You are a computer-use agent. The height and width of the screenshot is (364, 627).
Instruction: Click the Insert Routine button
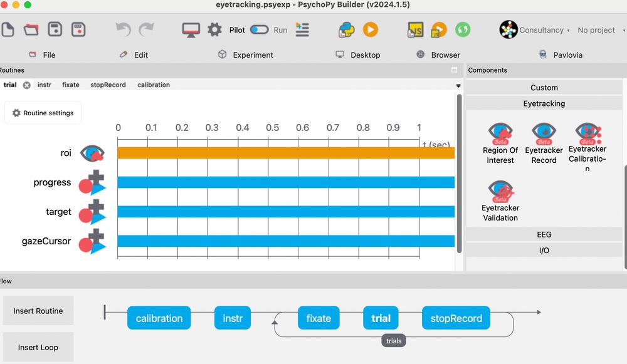(x=38, y=311)
